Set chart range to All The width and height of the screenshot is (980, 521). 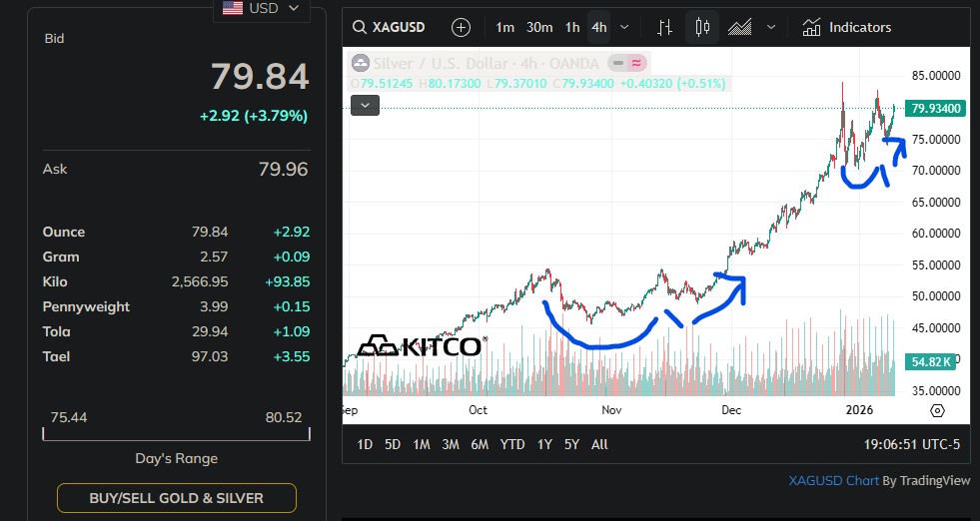coord(599,445)
